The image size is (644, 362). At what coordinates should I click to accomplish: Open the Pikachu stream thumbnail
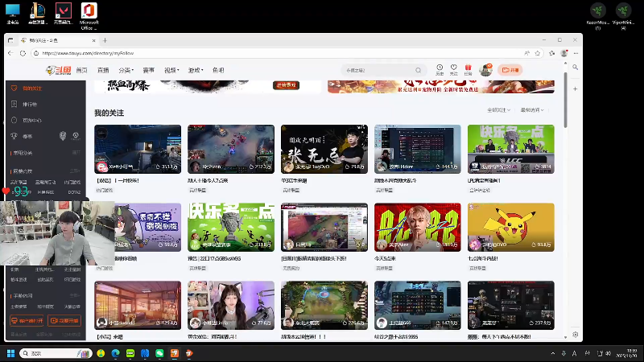pos(510,227)
